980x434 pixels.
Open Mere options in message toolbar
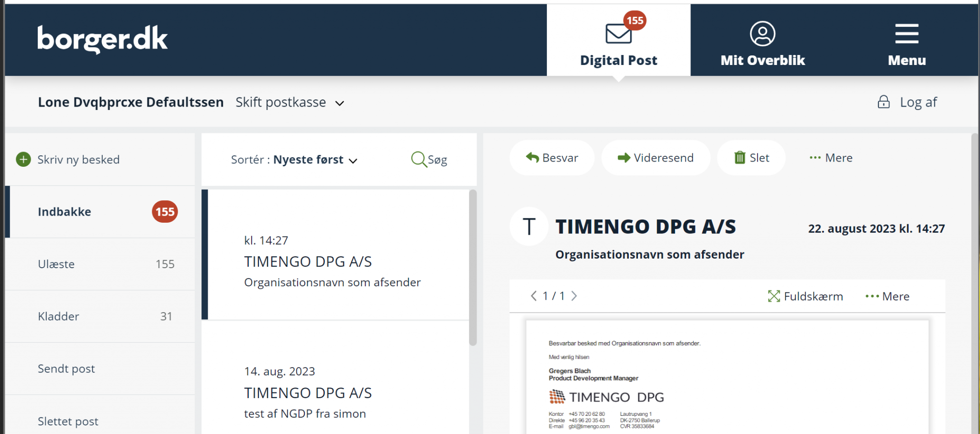coord(831,158)
